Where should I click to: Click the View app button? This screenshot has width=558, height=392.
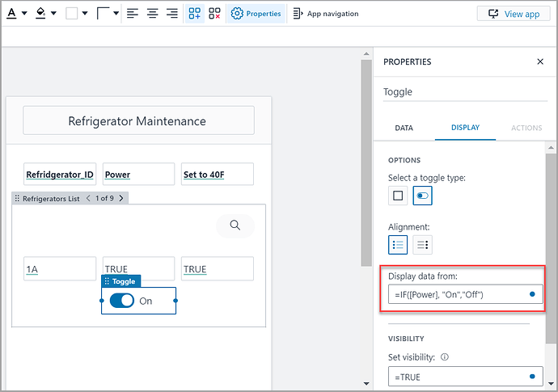(x=514, y=14)
